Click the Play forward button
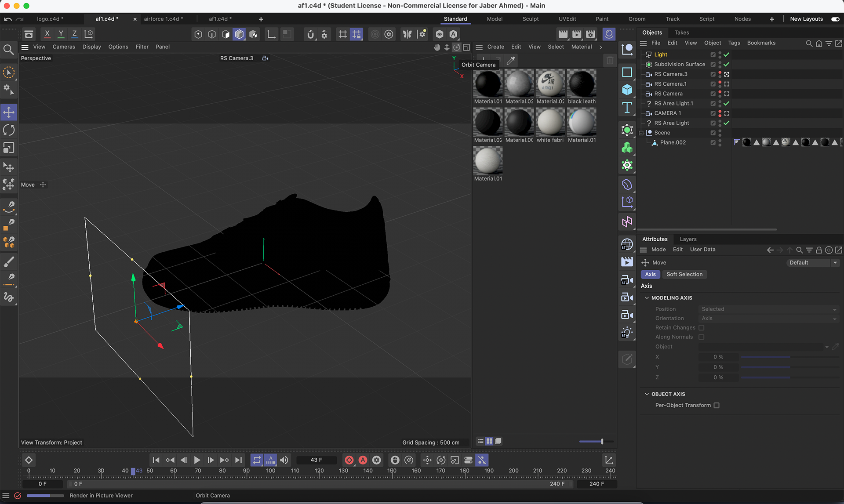 click(197, 460)
